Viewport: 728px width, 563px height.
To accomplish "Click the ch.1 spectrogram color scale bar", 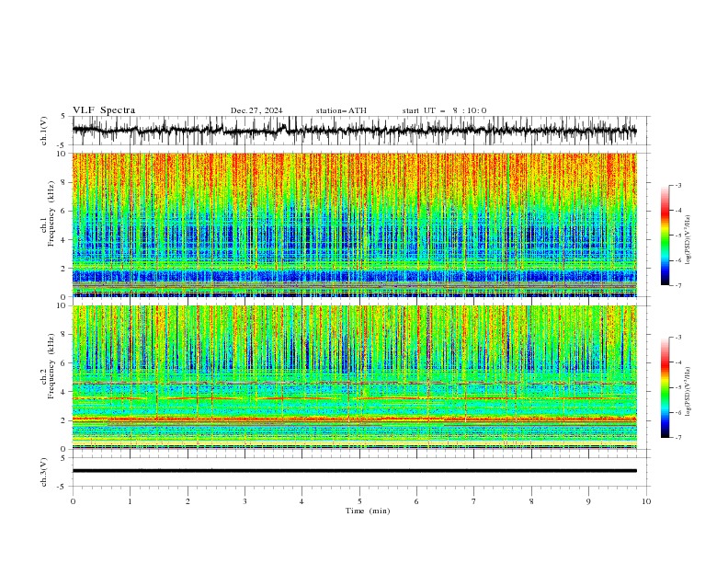I will point(665,236).
